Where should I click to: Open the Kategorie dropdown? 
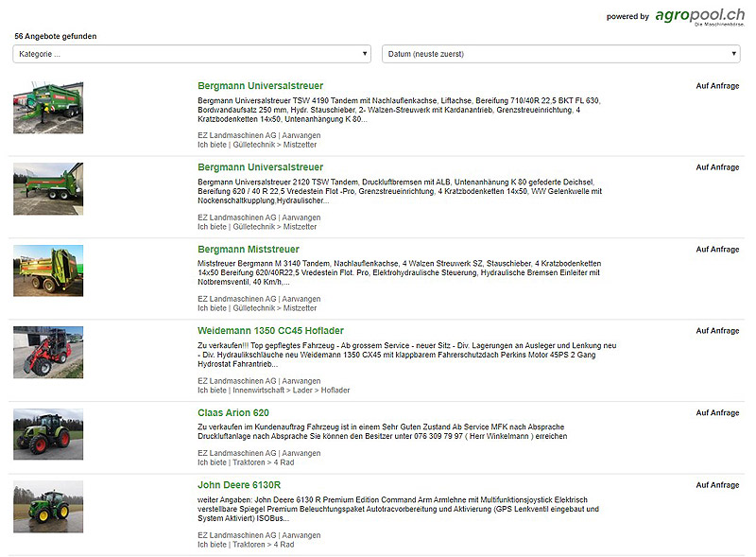(x=192, y=54)
